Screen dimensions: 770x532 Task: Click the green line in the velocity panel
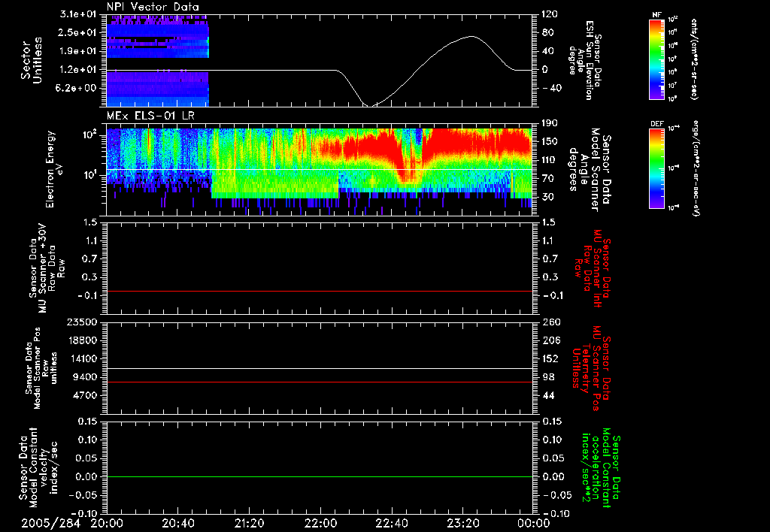coord(320,476)
